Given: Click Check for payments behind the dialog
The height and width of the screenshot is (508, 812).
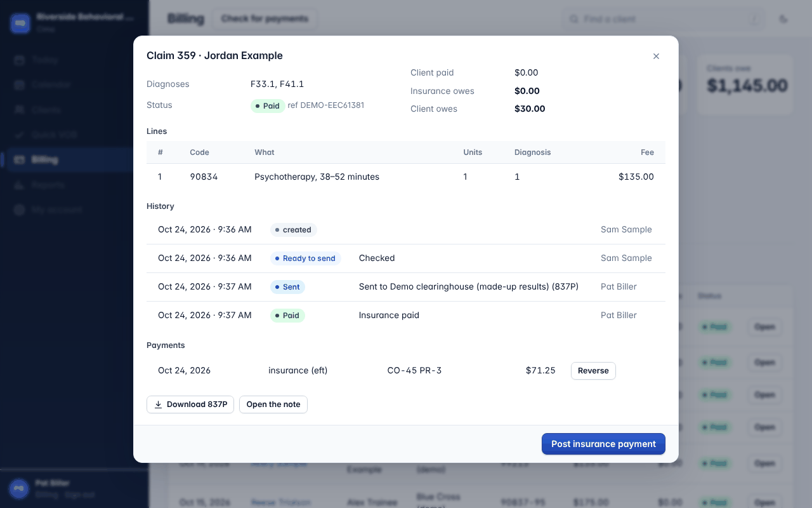Looking at the screenshot, I should (265, 19).
